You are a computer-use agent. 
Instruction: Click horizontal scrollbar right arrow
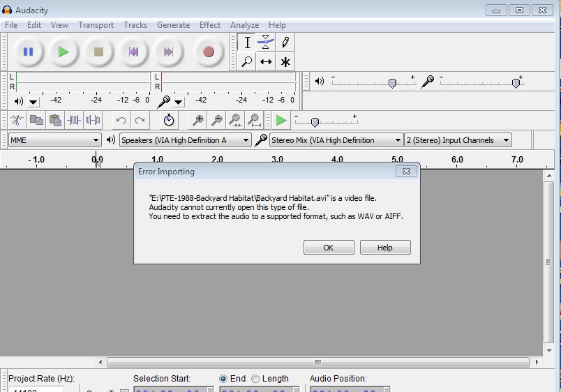537,362
